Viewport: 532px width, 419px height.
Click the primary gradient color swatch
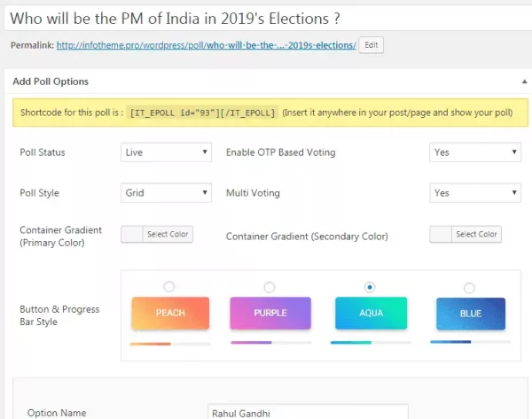click(x=132, y=234)
